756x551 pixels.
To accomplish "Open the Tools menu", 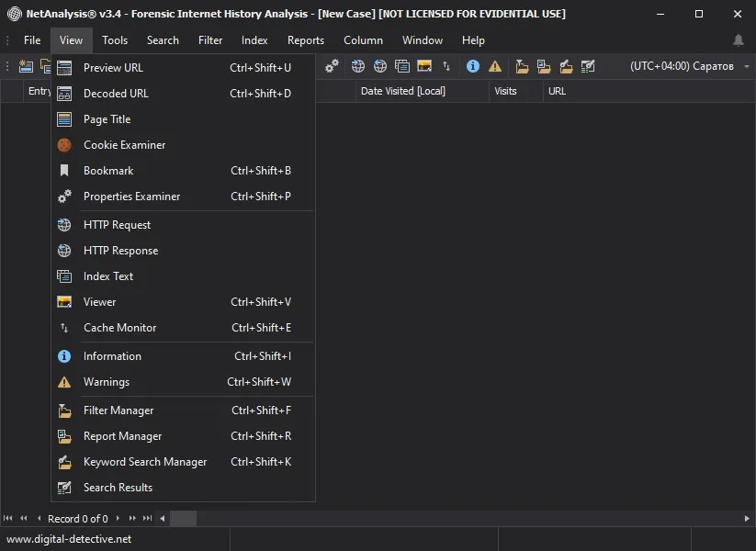I will [115, 40].
